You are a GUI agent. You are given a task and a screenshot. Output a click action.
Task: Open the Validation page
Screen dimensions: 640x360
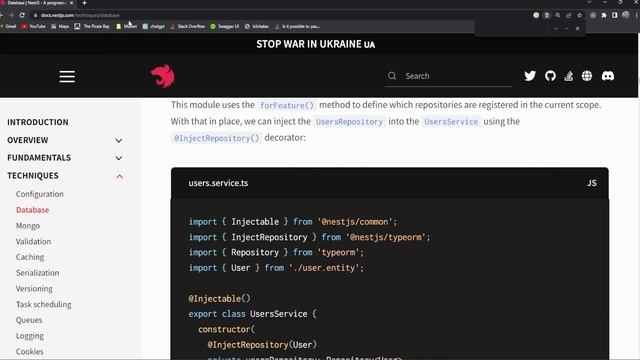click(x=33, y=242)
